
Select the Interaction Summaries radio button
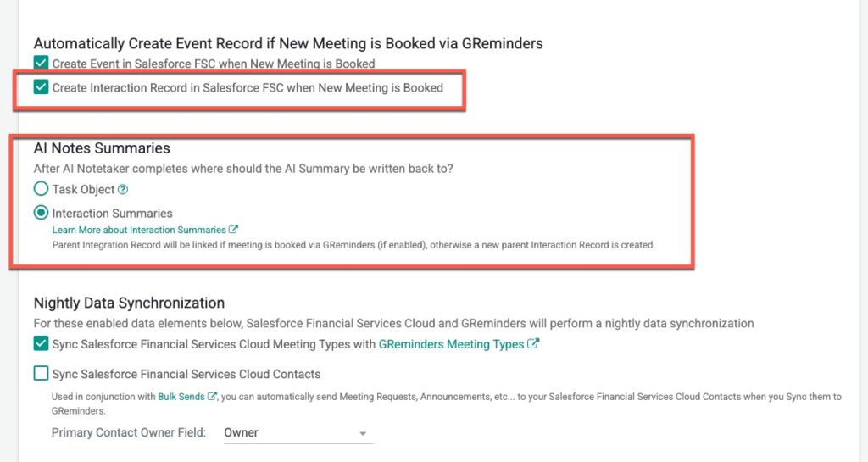41,213
